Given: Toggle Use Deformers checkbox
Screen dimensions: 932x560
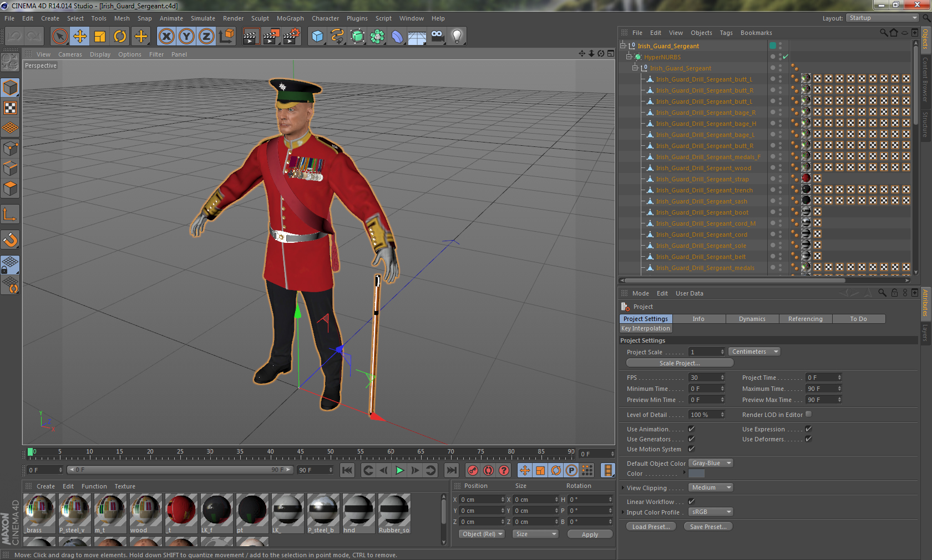Looking at the screenshot, I should pyautogui.click(x=808, y=439).
